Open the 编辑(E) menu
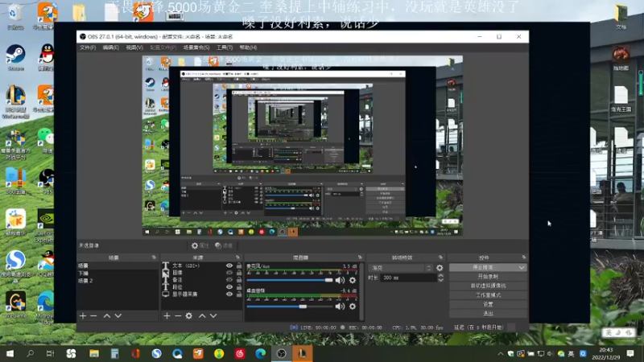The width and height of the screenshot is (644, 362). click(110, 47)
